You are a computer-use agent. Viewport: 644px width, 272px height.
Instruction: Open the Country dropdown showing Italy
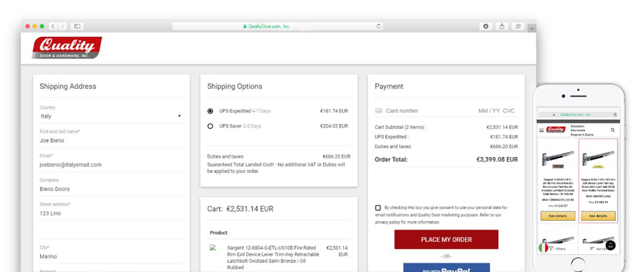tap(111, 116)
